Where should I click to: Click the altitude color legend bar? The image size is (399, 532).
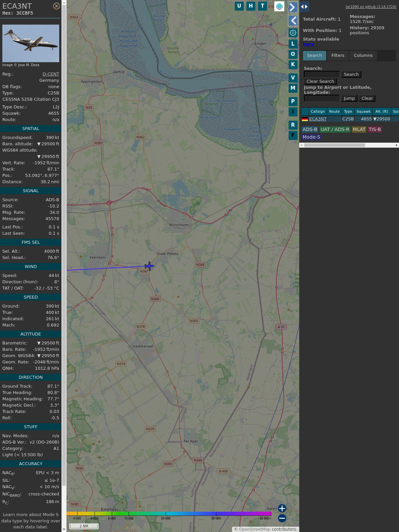click(169, 514)
